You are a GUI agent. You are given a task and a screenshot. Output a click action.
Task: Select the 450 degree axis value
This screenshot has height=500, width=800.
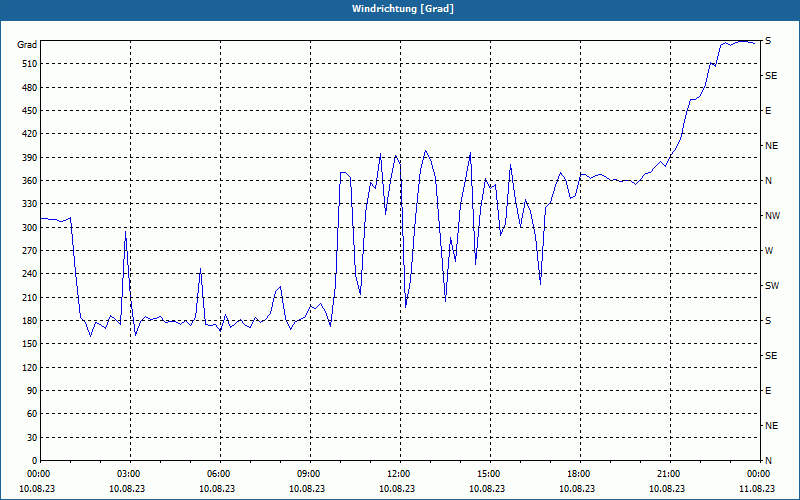30,111
